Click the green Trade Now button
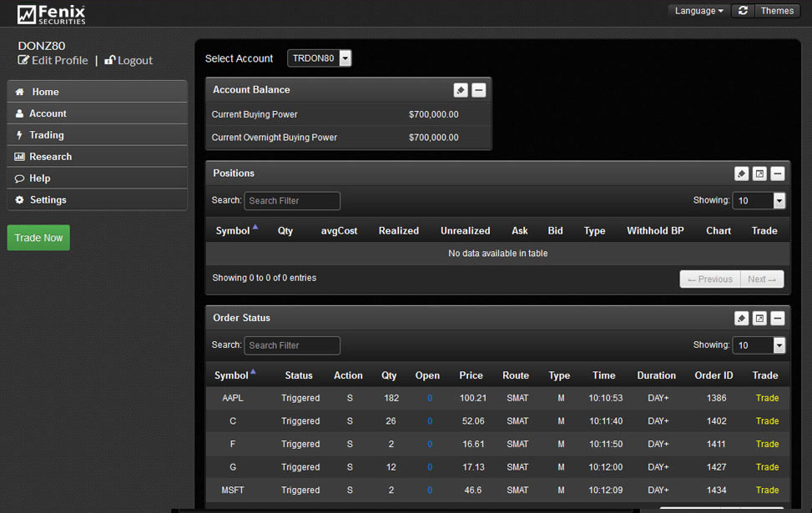Image resolution: width=812 pixels, height=513 pixels. coord(38,238)
